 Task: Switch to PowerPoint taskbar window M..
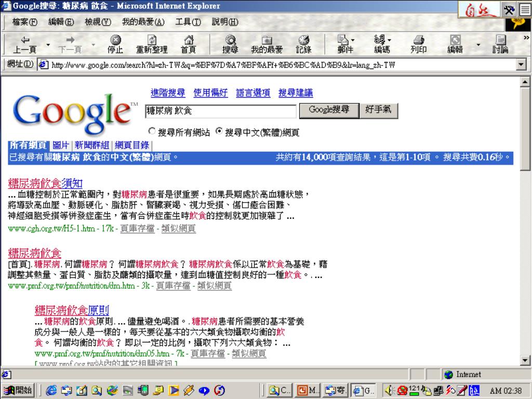[307, 391]
